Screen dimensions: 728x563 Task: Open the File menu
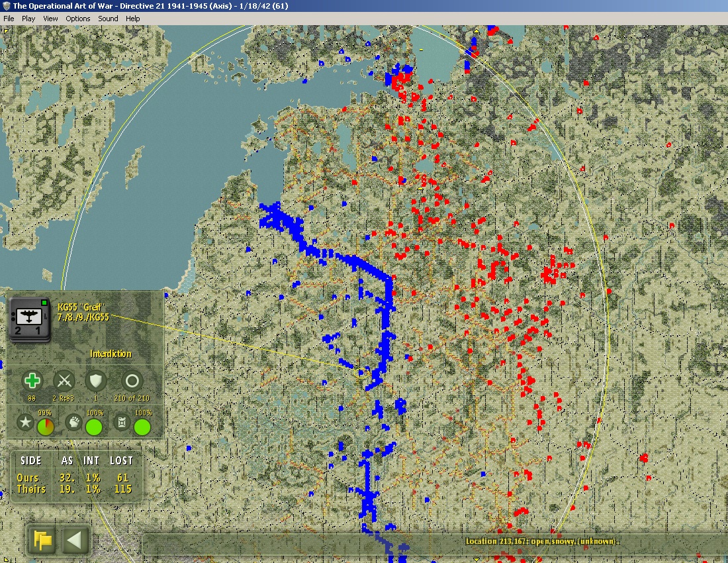click(x=9, y=19)
